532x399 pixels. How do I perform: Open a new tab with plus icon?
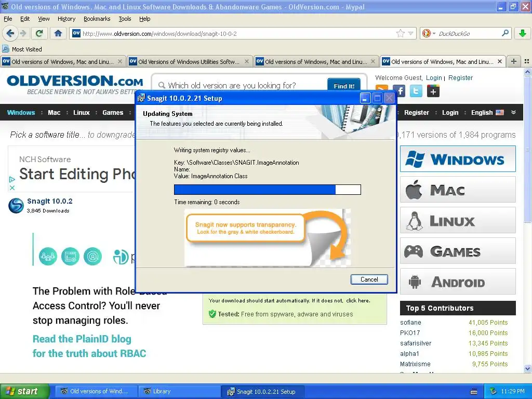coord(514,61)
